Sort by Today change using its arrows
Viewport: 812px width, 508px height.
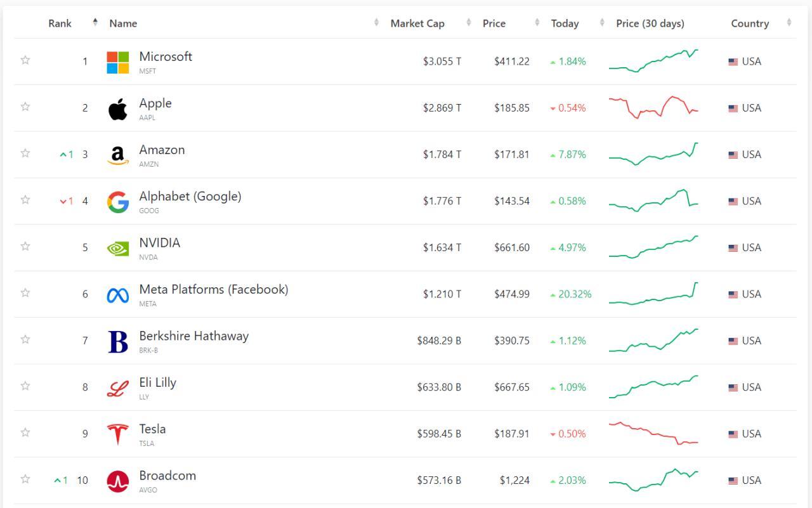tap(602, 23)
